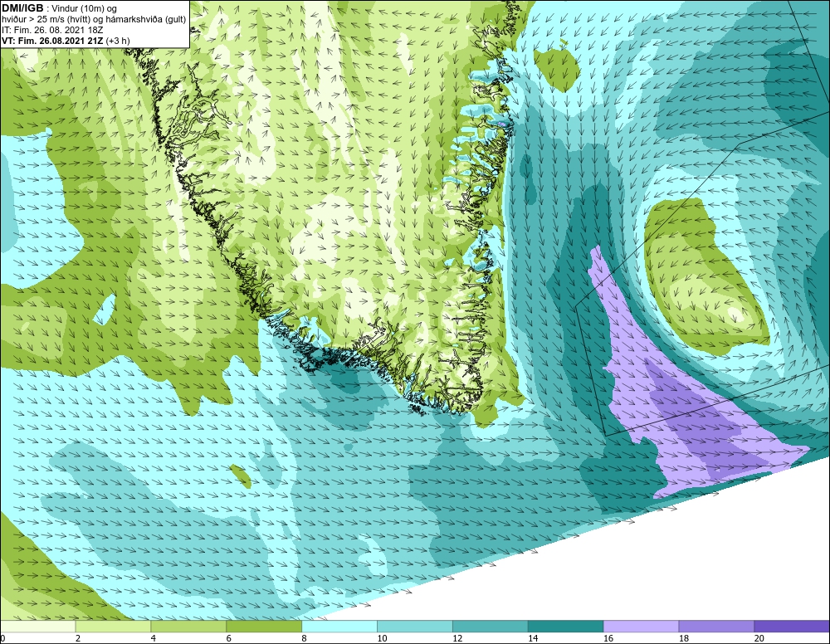This screenshot has height=644, width=830.
Task: Click the 12–14 m/s teal legend swatch
Action: tap(491, 627)
